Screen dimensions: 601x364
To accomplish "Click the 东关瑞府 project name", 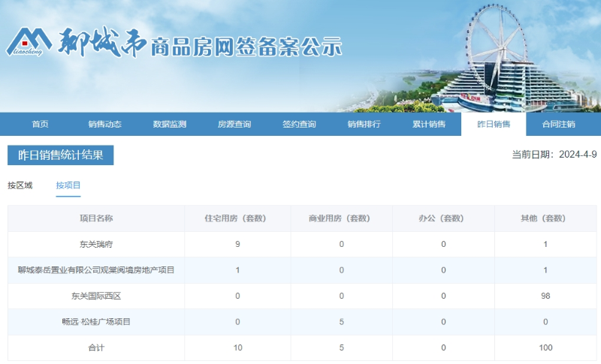I will pyautogui.click(x=96, y=244).
